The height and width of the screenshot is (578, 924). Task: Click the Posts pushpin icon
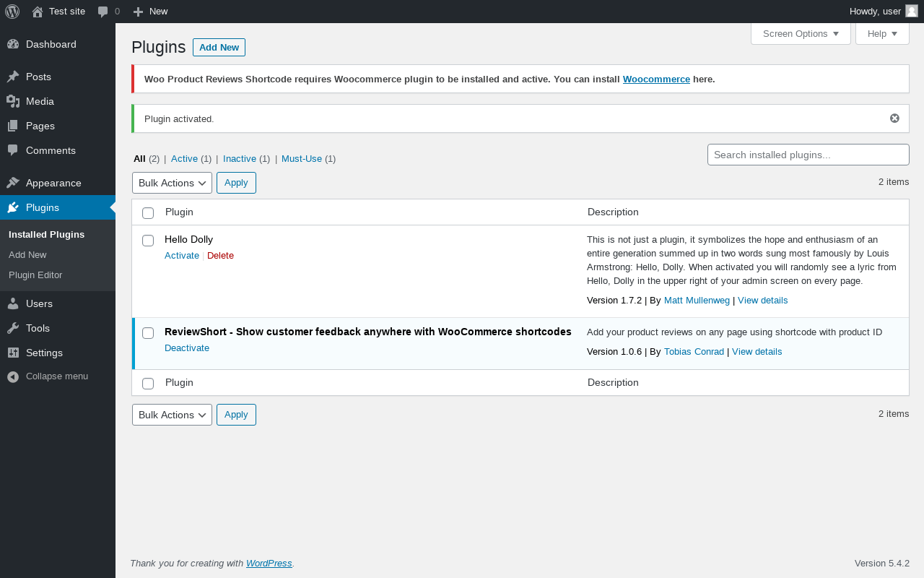[x=13, y=77]
